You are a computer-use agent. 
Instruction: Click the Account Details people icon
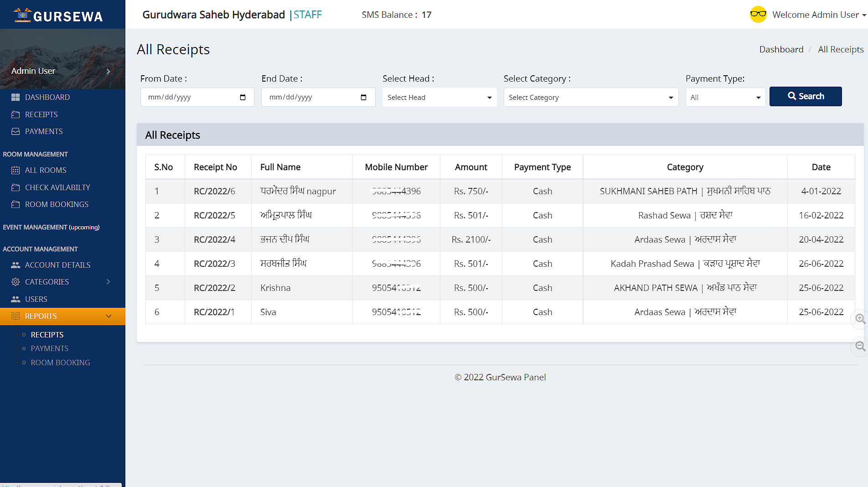point(15,265)
